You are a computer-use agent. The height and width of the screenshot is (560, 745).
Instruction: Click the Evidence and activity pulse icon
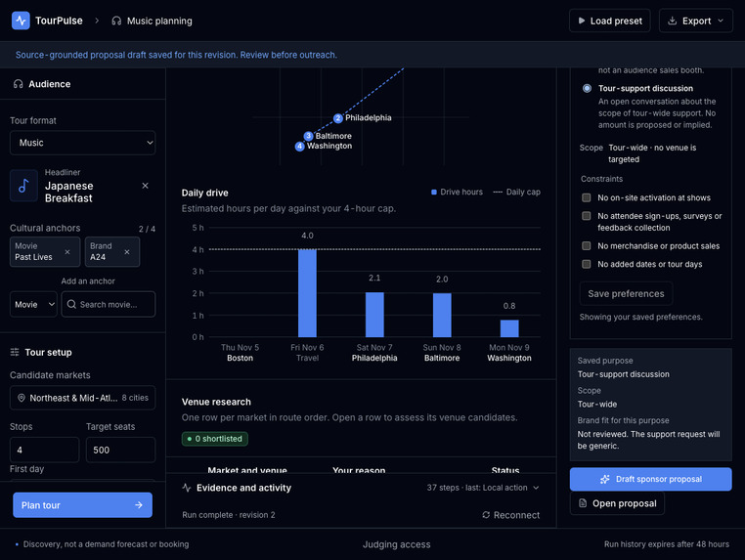[186, 488]
